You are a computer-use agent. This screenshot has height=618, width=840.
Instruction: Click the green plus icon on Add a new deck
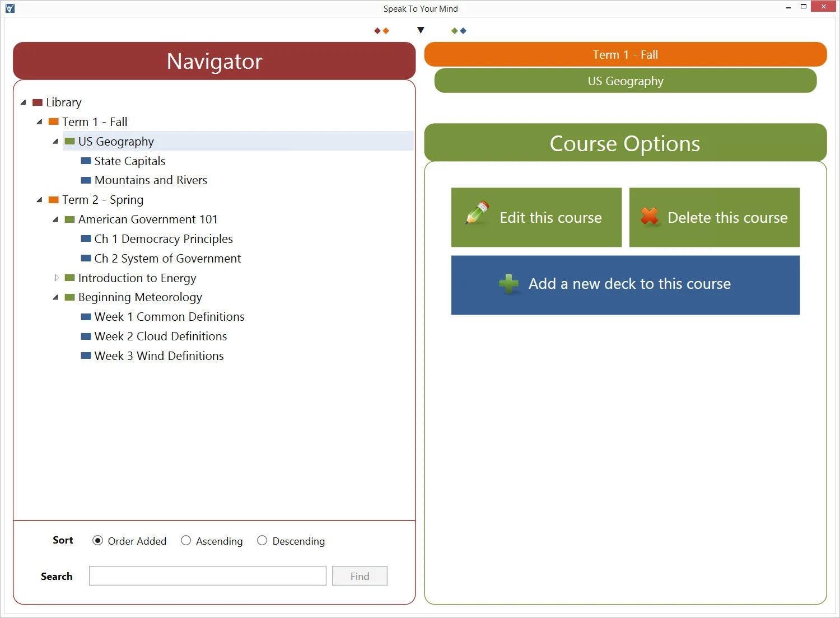tap(508, 284)
